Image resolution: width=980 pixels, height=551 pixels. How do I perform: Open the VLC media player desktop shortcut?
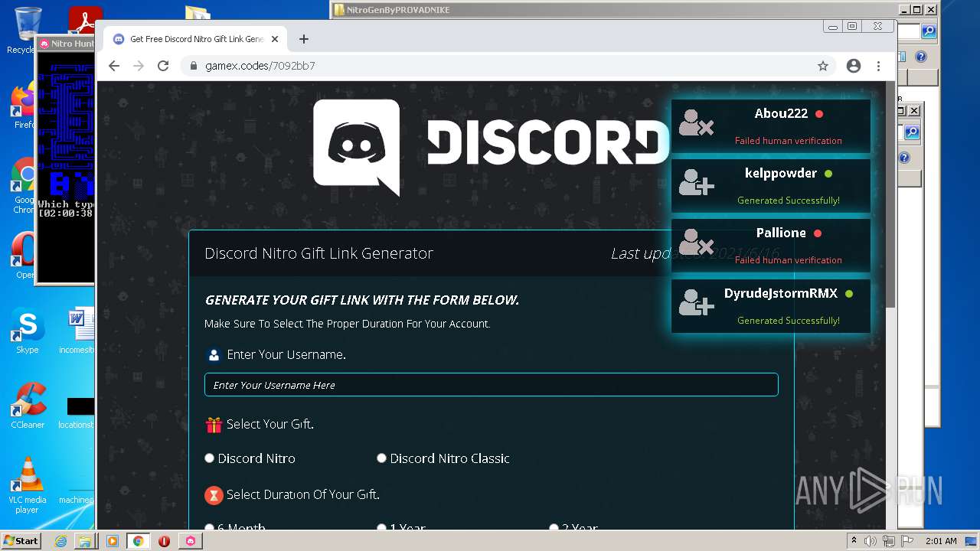click(x=28, y=486)
